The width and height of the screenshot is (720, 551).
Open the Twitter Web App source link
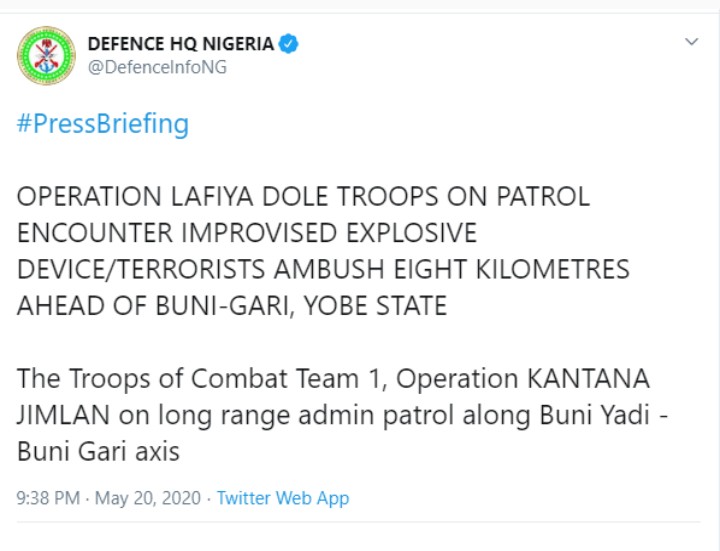click(283, 498)
